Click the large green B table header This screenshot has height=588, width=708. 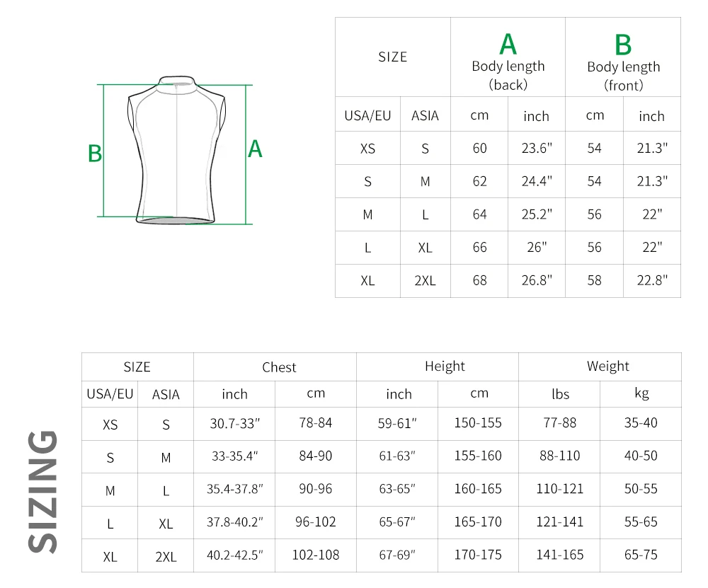tap(623, 45)
